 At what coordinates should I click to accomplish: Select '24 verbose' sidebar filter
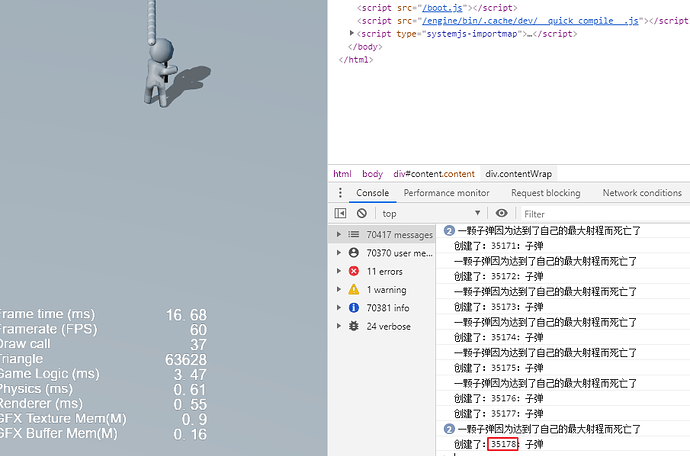click(382, 326)
